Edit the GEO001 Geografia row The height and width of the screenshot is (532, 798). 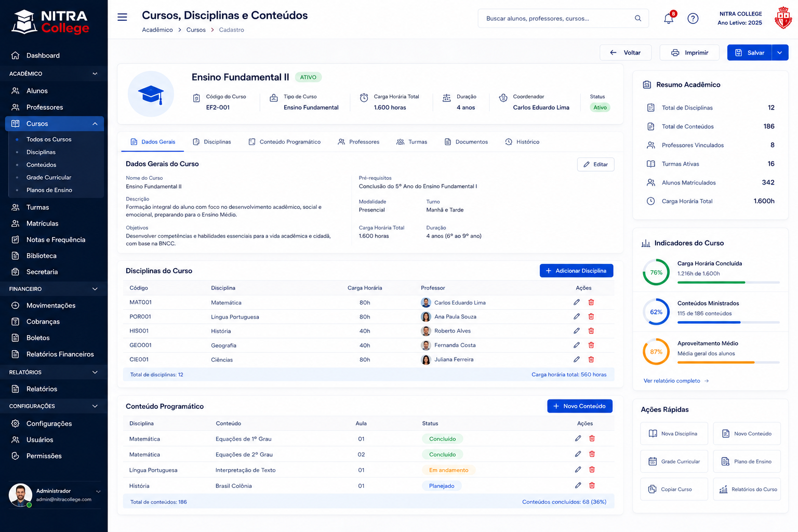(577, 345)
